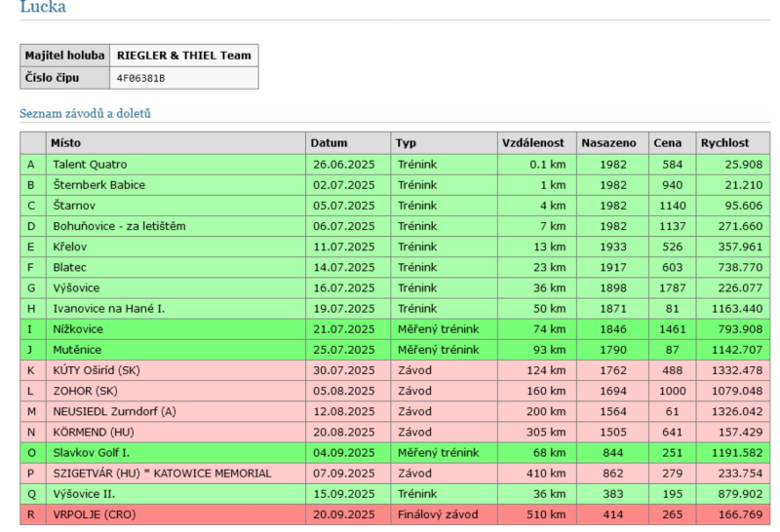The height and width of the screenshot is (532, 780).
Task: Click the Rychlost column header
Action: 724,143
